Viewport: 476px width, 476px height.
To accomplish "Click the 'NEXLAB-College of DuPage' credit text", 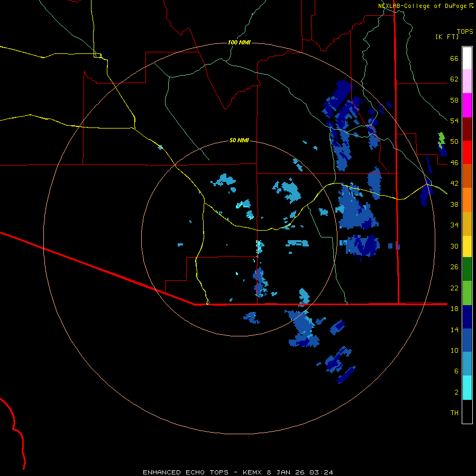I will [422, 6].
